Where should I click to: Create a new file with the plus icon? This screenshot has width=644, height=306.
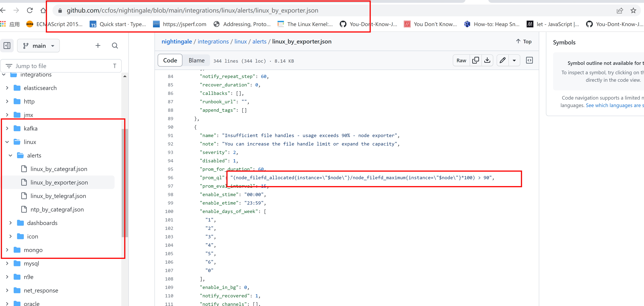click(x=98, y=46)
